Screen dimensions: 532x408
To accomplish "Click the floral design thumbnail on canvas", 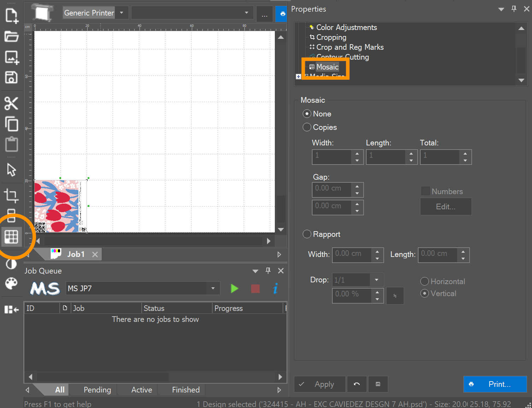I will pyautogui.click(x=57, y=206).
